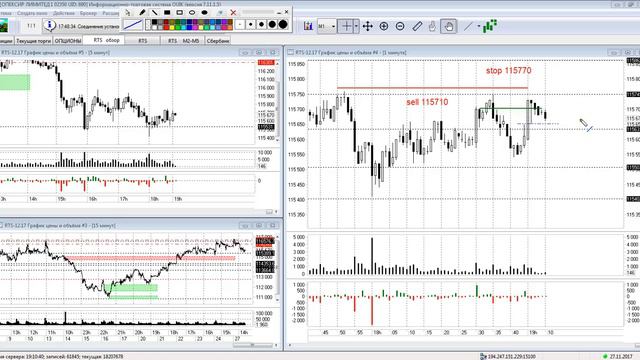Choose the outlined ellipse shape tool
640x360 pixels.
pos(192,13)
